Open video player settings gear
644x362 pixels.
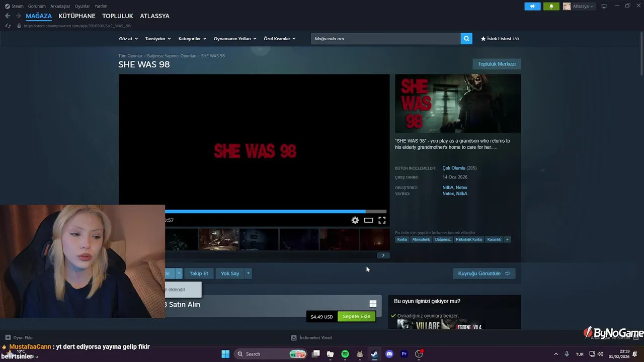[355, 220]
